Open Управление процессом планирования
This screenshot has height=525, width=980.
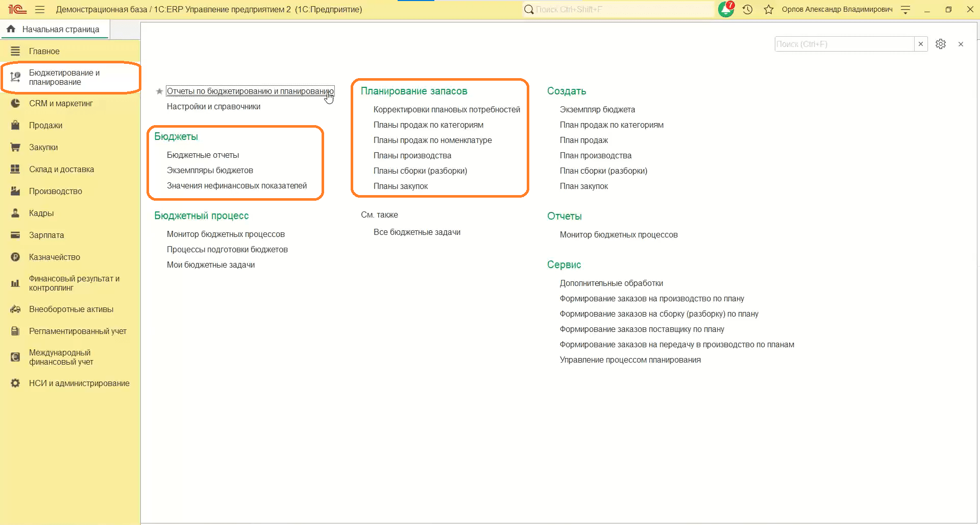pos(630,360)
